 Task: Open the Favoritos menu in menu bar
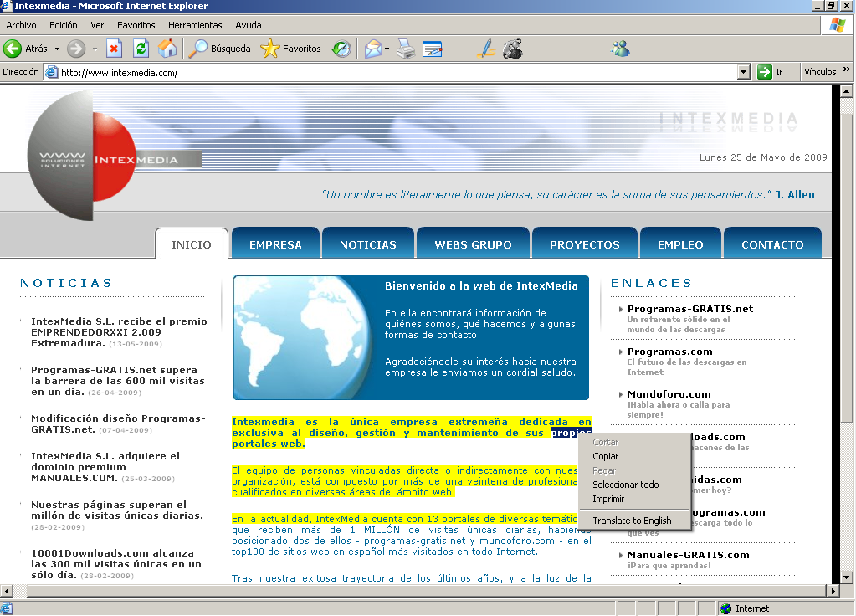(136, 25)
